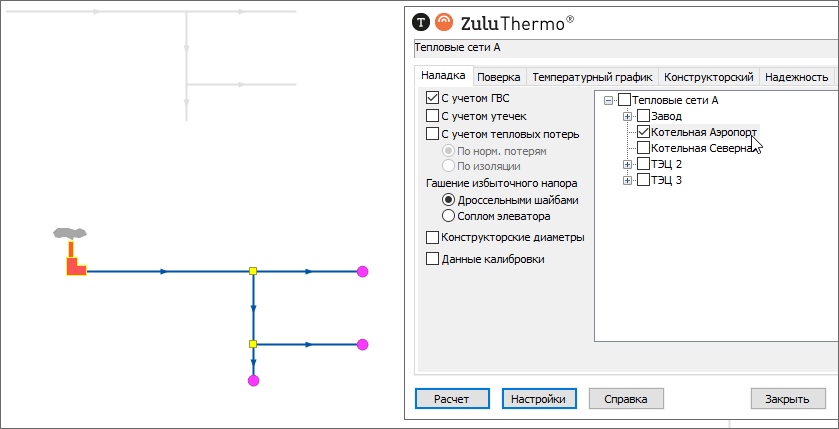Click the red boiler source icon

[x=75, y=264]
